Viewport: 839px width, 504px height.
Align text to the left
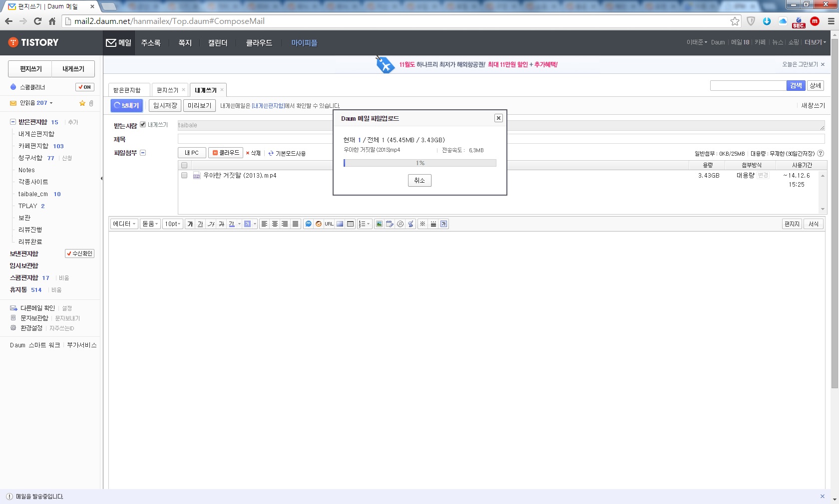(x=264, y=224)
